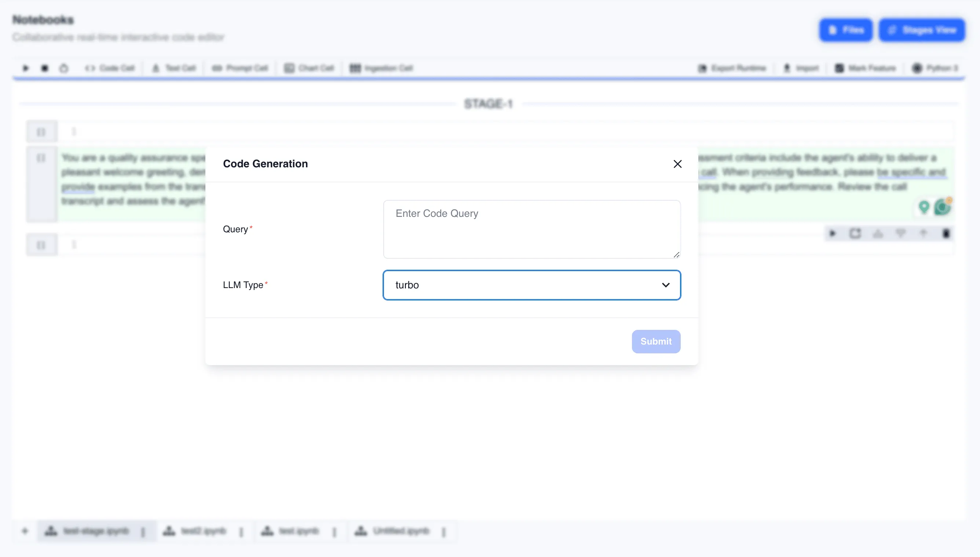The width and height of the screenshot is (980, 557).
Task: Add an Ingestion Cell from toolbar
Action: pos(381,68)
